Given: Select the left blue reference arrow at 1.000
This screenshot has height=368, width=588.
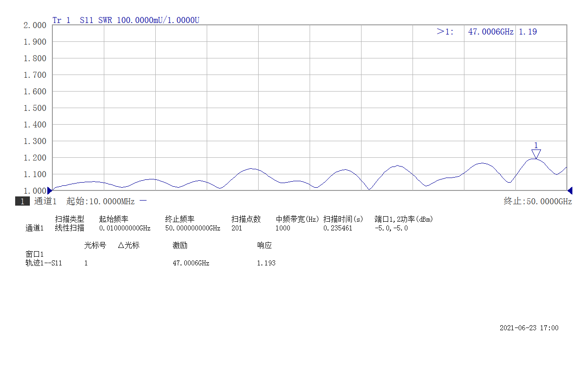Looking at the screenshot, I should click(50, 190).
